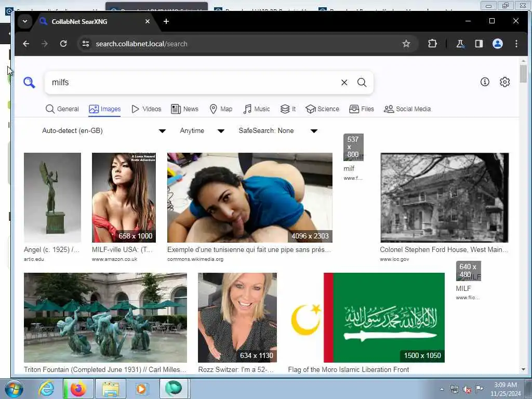Open the About info icon
Viewport: 532px width, 399px height.
485,82
